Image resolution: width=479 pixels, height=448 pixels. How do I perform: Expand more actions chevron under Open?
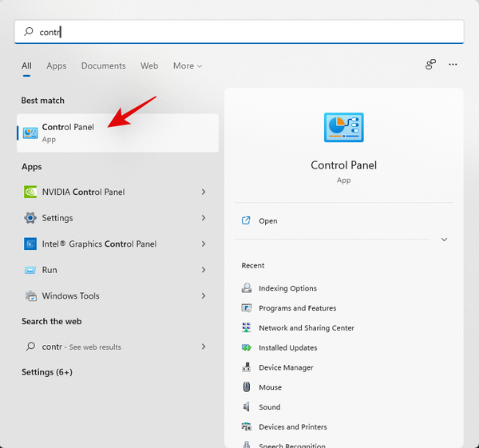[444, 240]
